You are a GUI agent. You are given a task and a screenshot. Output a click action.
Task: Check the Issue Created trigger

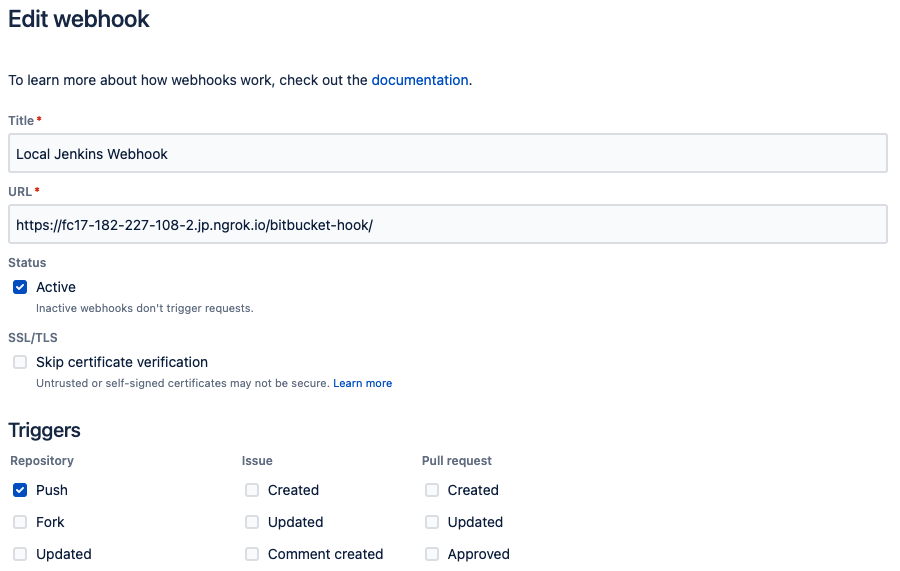click(x=252, y=490)
